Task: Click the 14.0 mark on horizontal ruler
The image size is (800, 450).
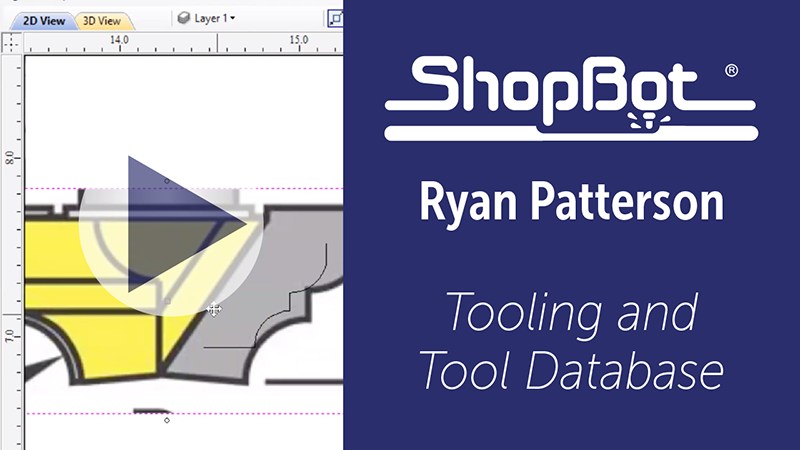Action: [119, 39]
